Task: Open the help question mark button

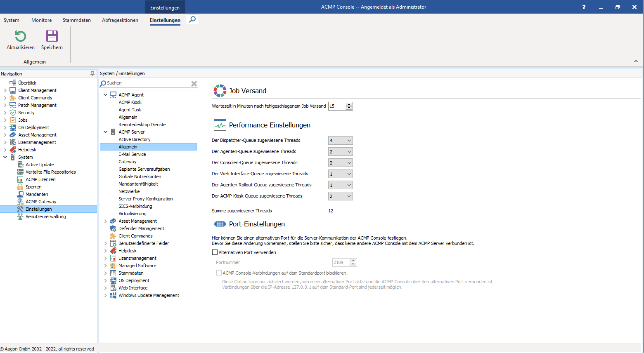Action: [x=584, y=7]
